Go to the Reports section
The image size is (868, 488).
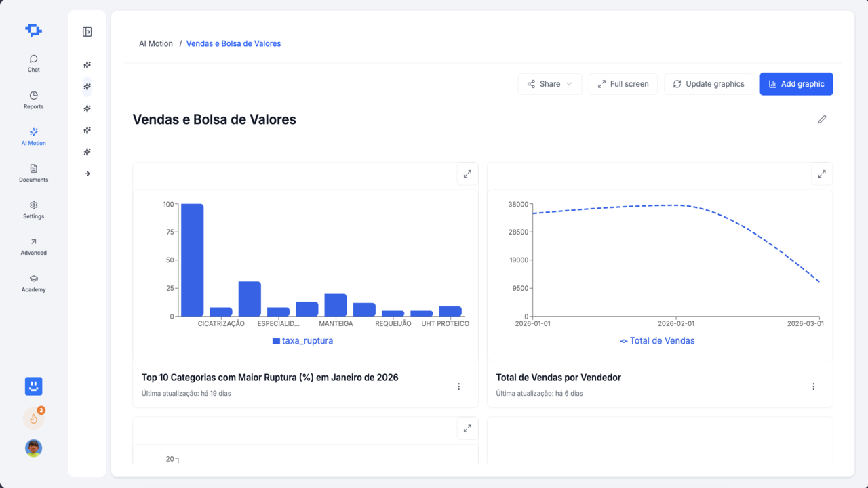pyautogui.click(x=33, y=100)
